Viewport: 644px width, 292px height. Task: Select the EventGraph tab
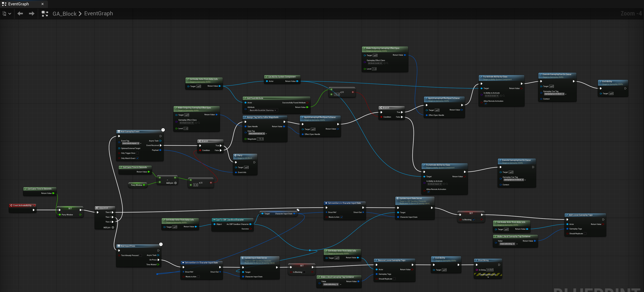click(18, 4)
